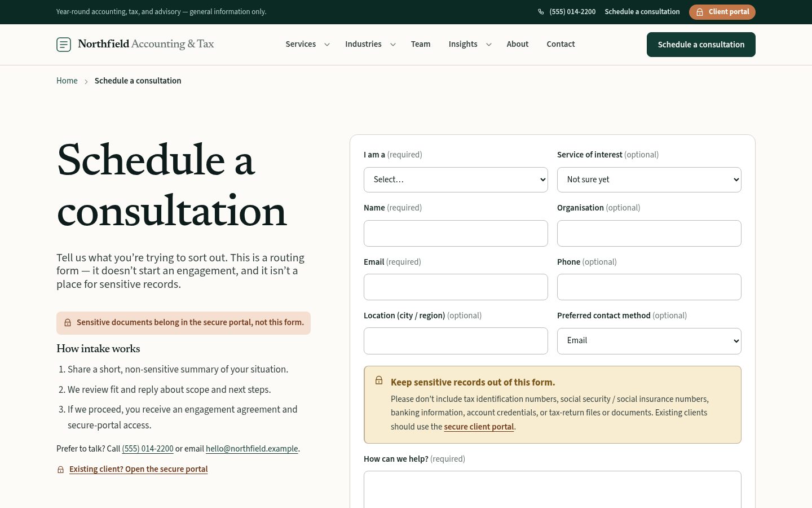The image size is (812, 508).
Task: Expand the Insights menu chevron
Action: (489, 45)
